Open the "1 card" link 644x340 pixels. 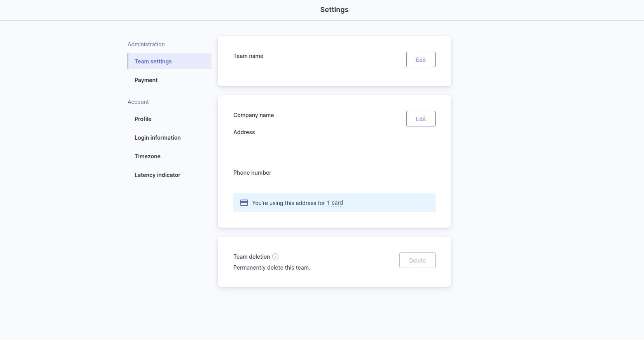335,203
